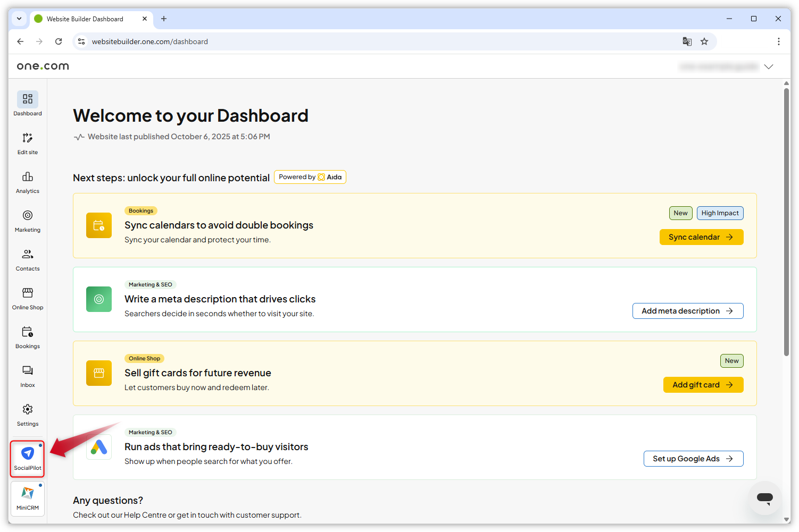Viewport: 799px width, 532px height.
Task: Expand the account menu dropdown
Action: [769, 66]
